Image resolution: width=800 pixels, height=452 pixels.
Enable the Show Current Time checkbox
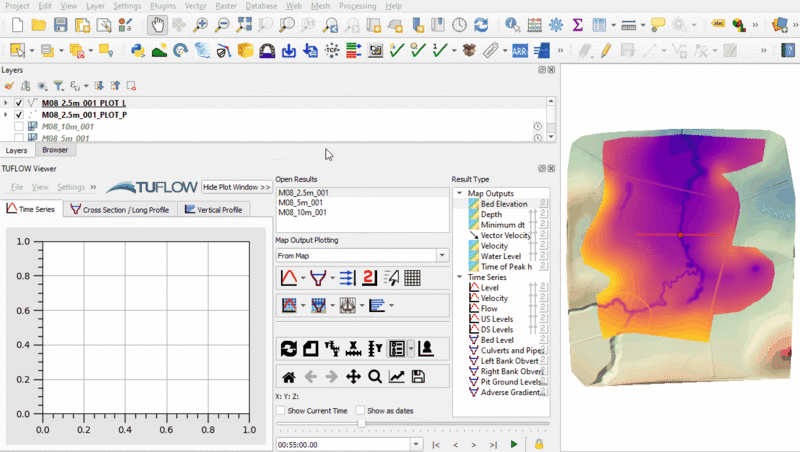281,411
